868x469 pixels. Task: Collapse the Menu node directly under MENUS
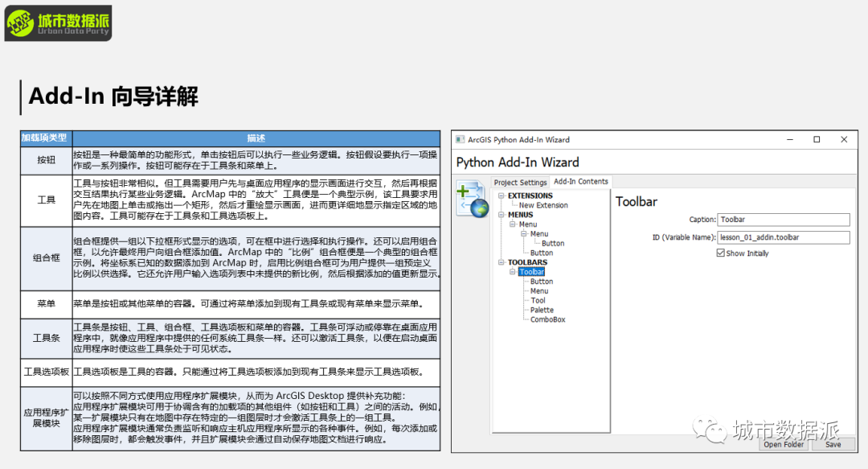513,224
